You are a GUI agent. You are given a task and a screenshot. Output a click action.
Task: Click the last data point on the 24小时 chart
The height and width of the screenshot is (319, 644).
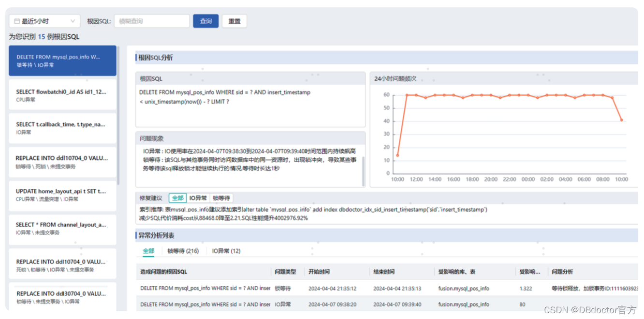click(x=621, y=120)
